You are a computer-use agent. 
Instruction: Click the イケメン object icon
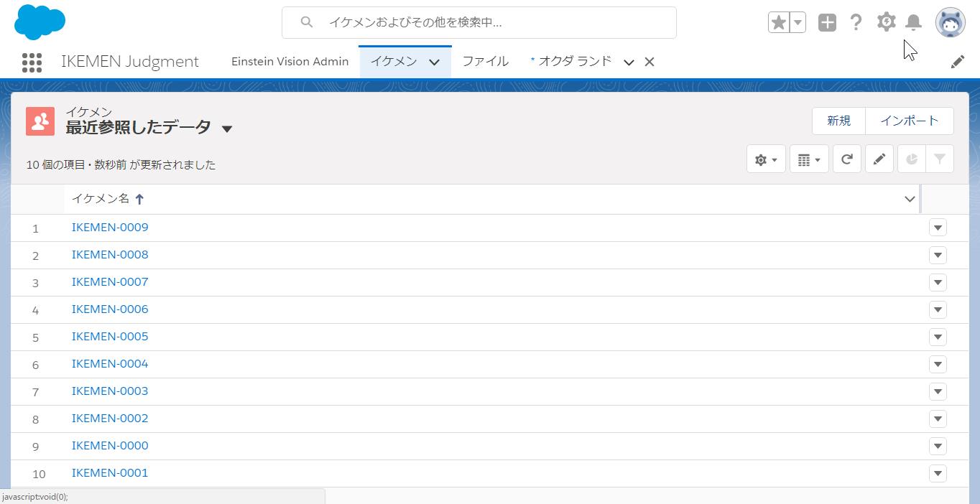40,121
